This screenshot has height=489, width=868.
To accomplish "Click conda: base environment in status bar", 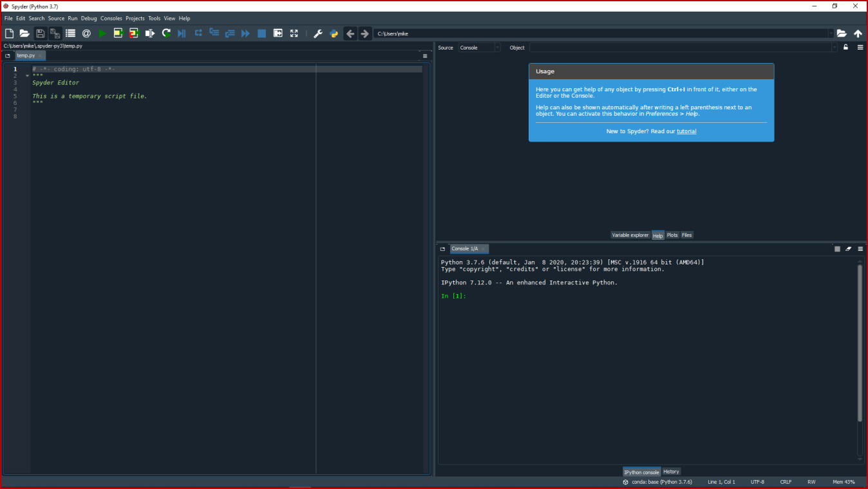I will (657, 482).
